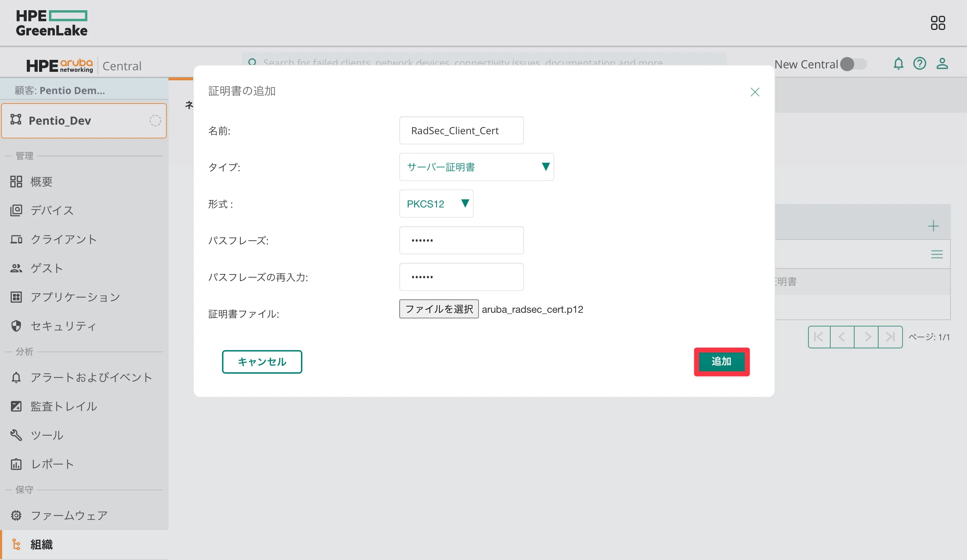The height and width of the screenshot is (560, 967).
Task: Click the notifications bell icon
Action: click(898, 64)
